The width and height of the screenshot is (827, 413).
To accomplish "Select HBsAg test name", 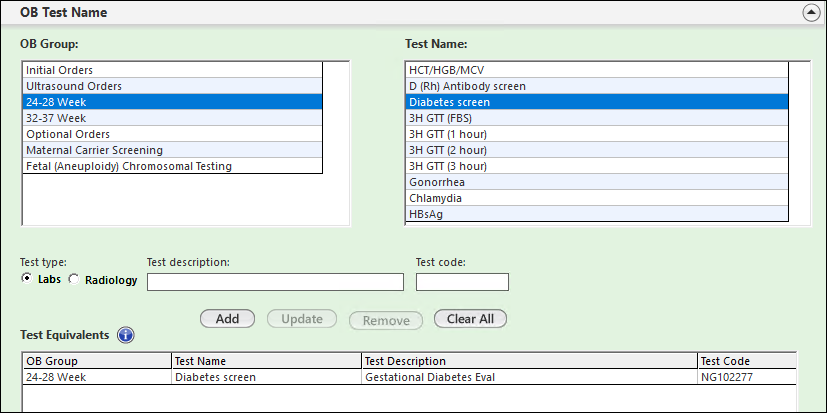I will (597, 214).
